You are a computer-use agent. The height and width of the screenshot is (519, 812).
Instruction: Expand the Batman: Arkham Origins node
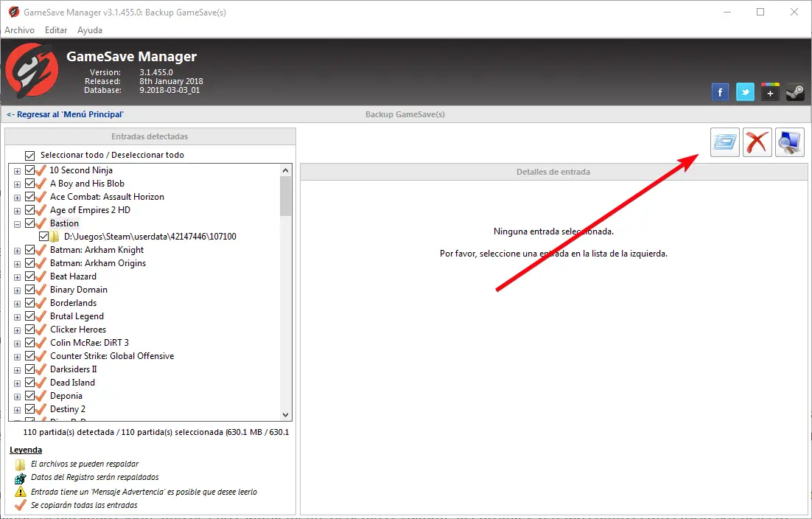pos(17,264)
